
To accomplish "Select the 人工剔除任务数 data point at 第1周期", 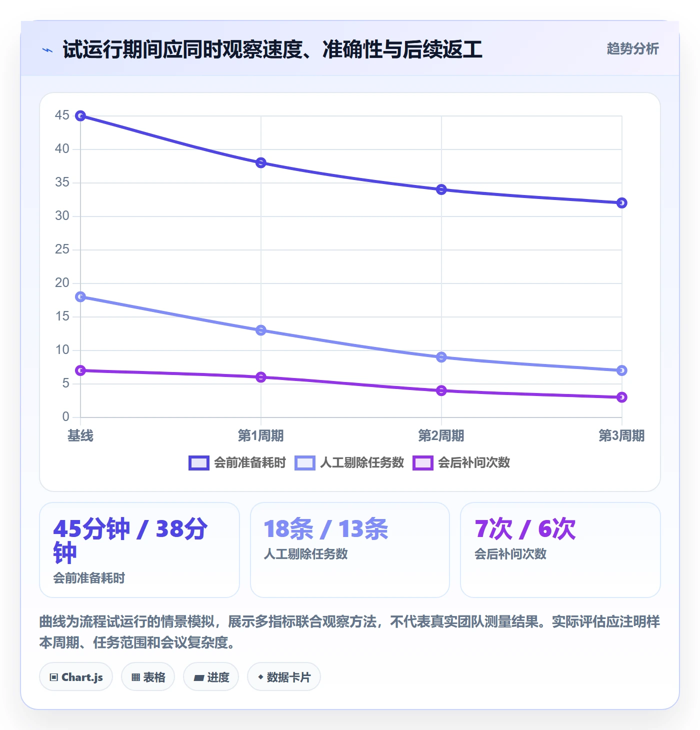I will [261, 330].
